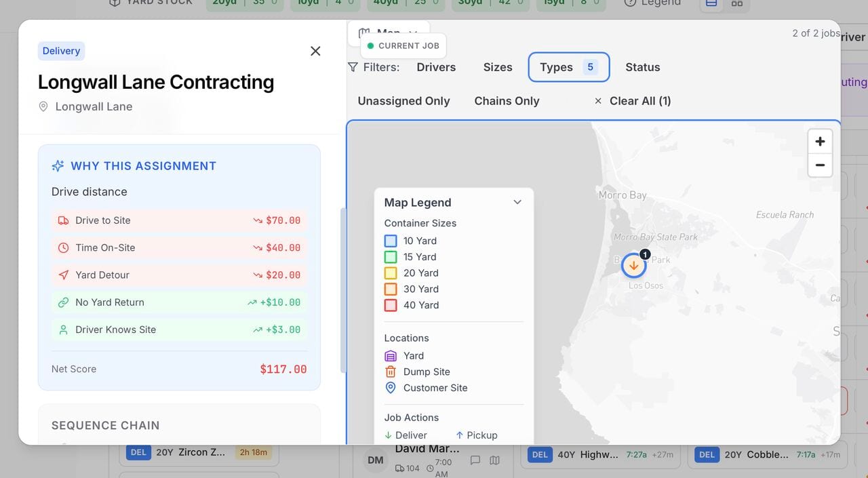Click the Yard Detour $20.00 row
The image size is (868, 478).
point(179,275)
